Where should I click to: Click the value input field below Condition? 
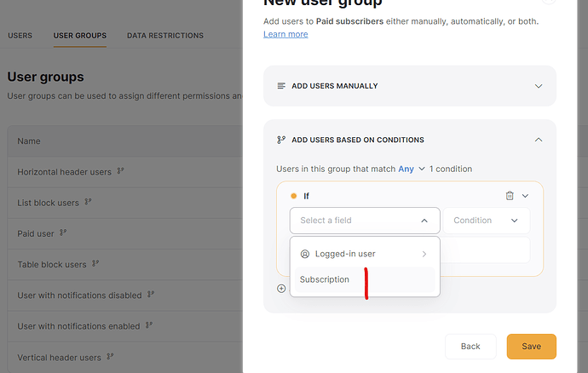click(485, 250)
